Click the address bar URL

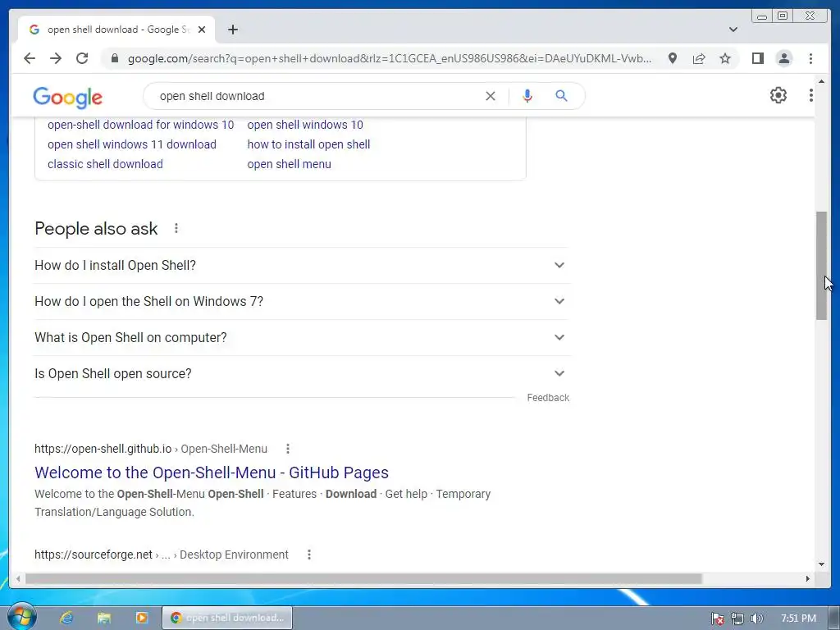390,58
